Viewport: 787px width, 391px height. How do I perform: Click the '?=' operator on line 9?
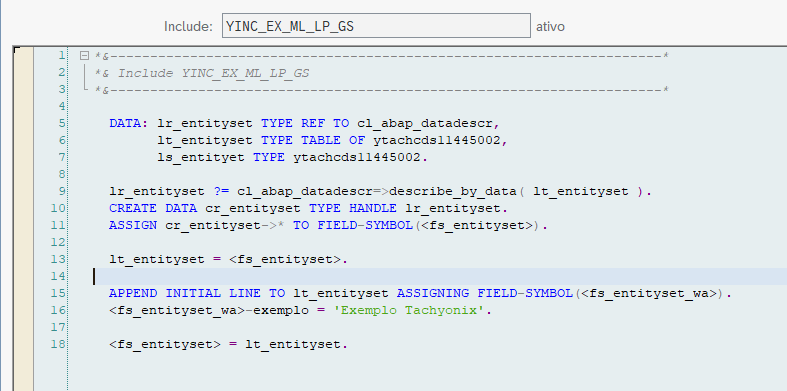point(221,191)
